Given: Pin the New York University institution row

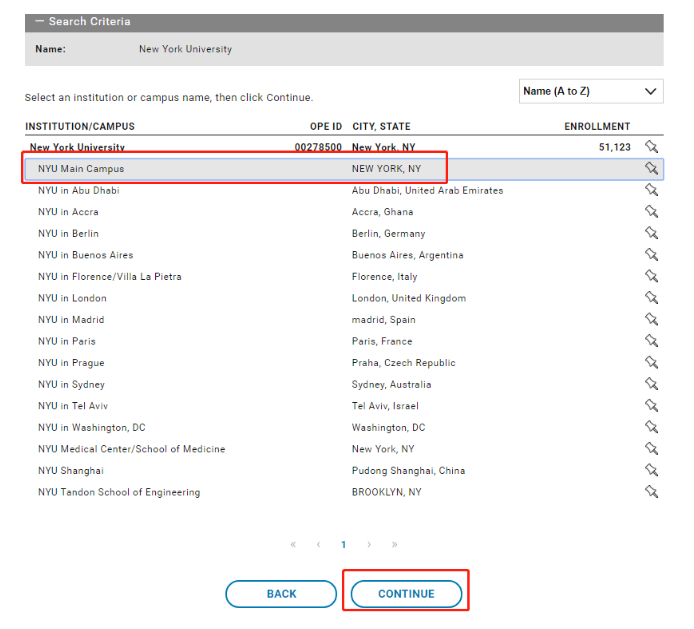Looking at the screenshot, I should click(651, 147).
